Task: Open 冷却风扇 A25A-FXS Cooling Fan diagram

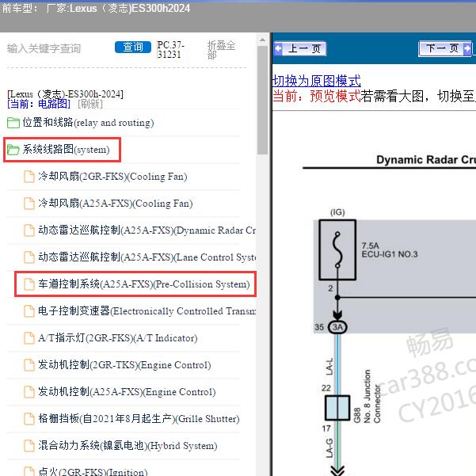Action: (116, 203)
